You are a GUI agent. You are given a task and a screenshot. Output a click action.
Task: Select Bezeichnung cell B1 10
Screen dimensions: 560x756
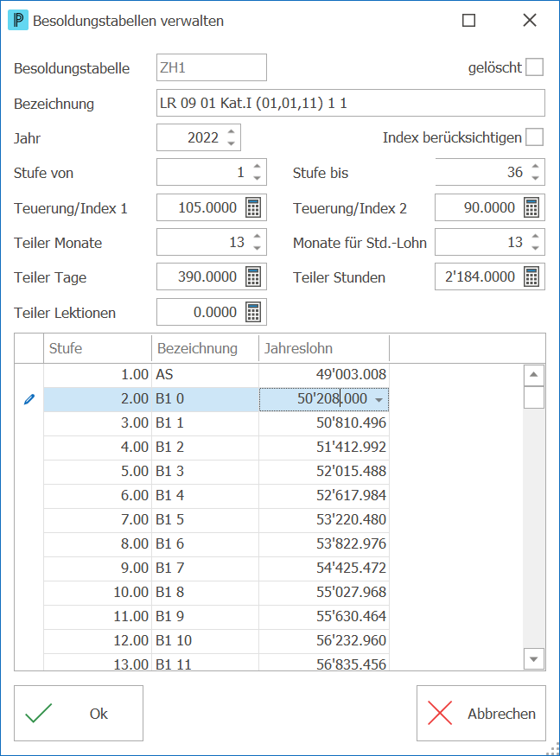point(206,641)
